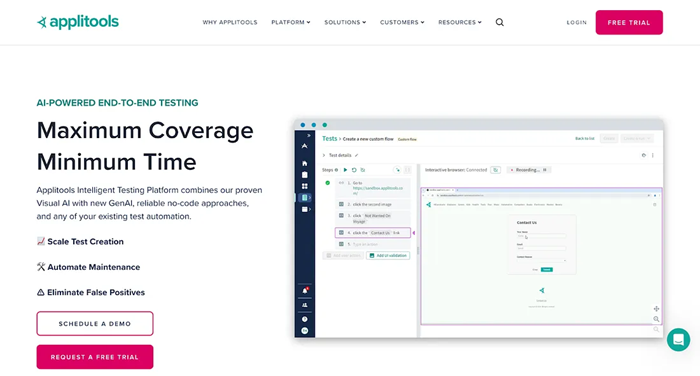Click the Request a Free Trial button
Screen dimensions: 700x376
tap(95, 357)
